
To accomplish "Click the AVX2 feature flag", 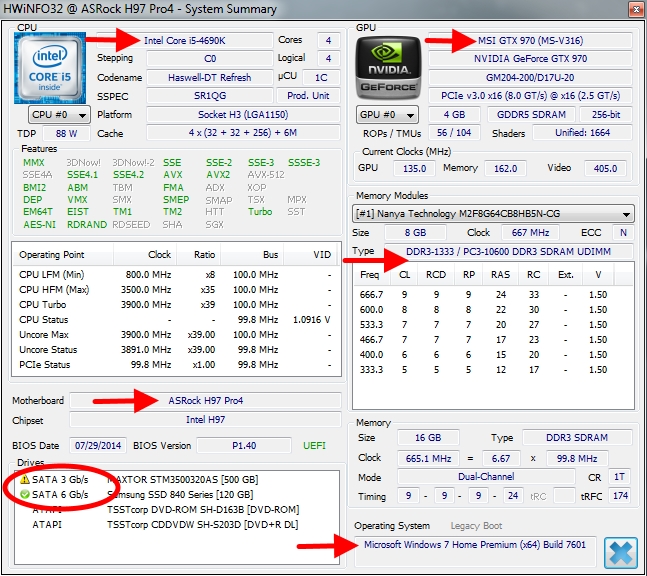I will (x=218, y=175).
